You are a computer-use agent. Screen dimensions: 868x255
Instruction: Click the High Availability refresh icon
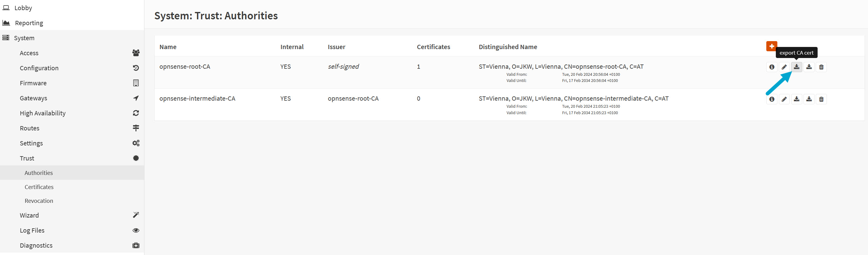(136, 113)
